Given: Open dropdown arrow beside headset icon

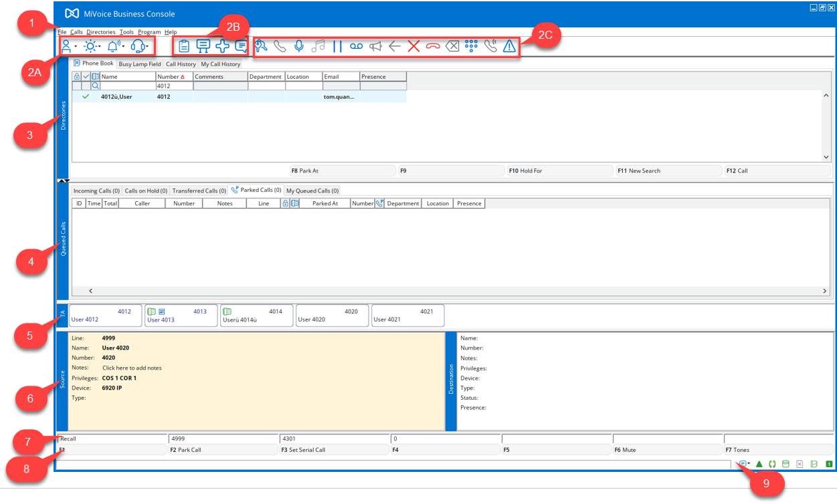Looking at the screenshot, I should (147, 47).
